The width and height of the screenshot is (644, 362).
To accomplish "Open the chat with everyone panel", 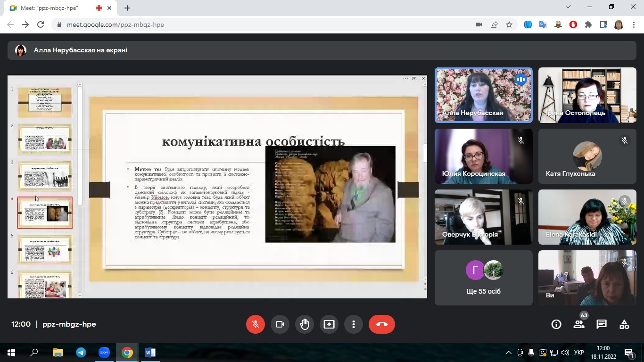I will [601, 324].
